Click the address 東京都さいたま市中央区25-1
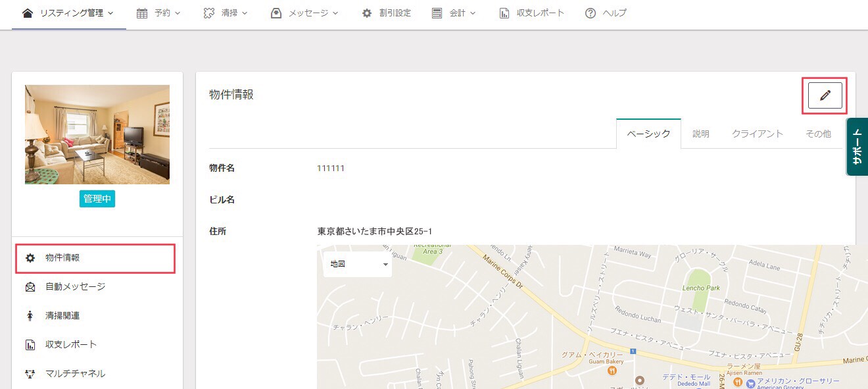The image size is (868, 389). point(374,231)
